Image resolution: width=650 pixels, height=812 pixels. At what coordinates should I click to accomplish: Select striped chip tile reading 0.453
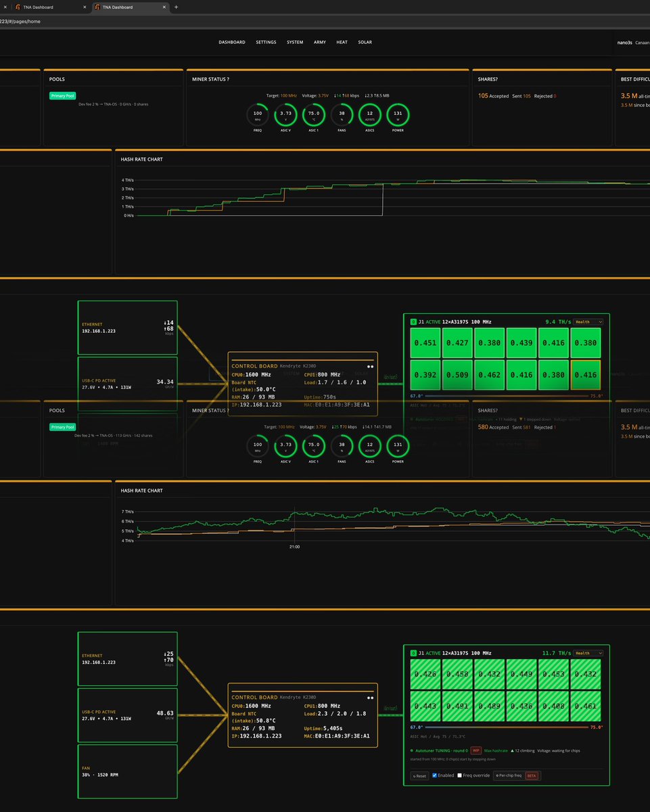pos(553,674)
